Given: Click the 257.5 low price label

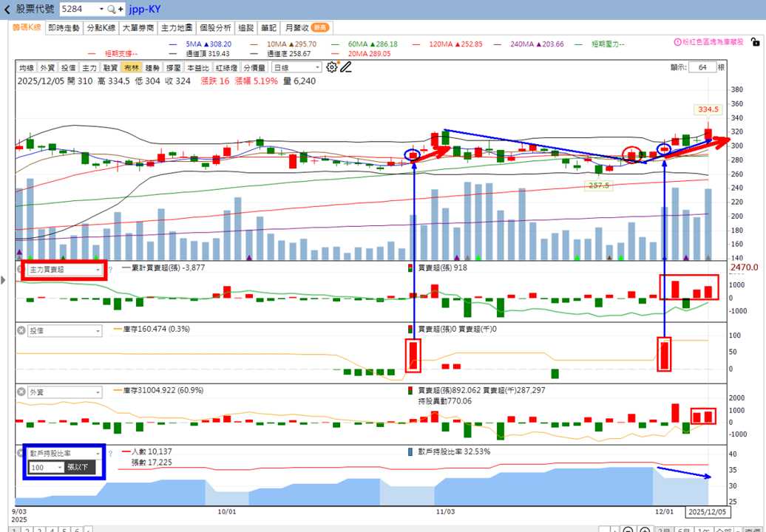Looking at the screenshot, I should [598, 185].
